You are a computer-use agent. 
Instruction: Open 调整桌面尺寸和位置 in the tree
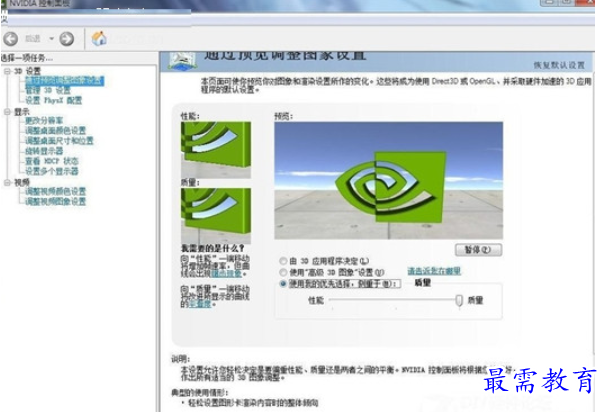point(59,140)
